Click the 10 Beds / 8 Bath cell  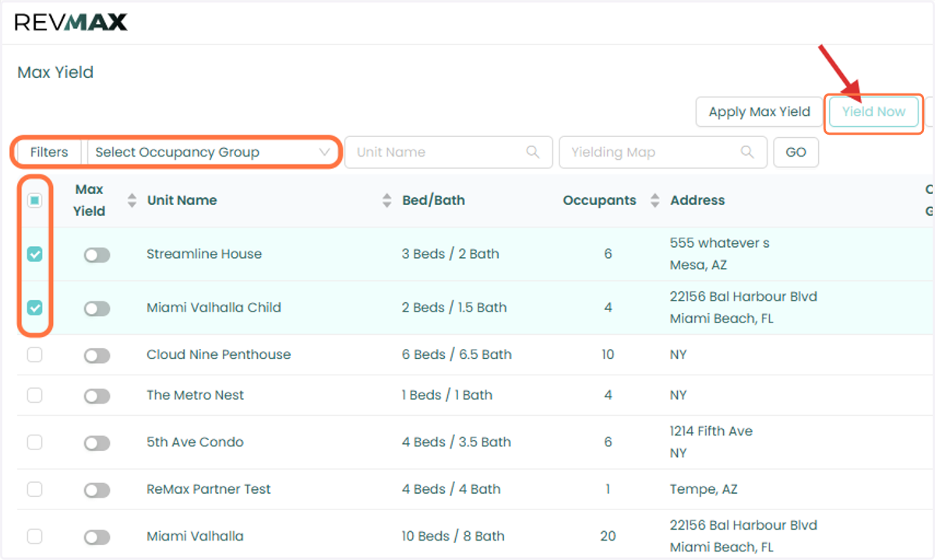tap(453, 536)
